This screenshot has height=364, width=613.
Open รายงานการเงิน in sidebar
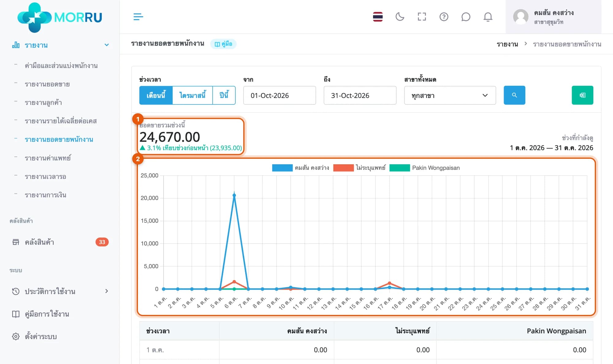(x=45, y=195)
